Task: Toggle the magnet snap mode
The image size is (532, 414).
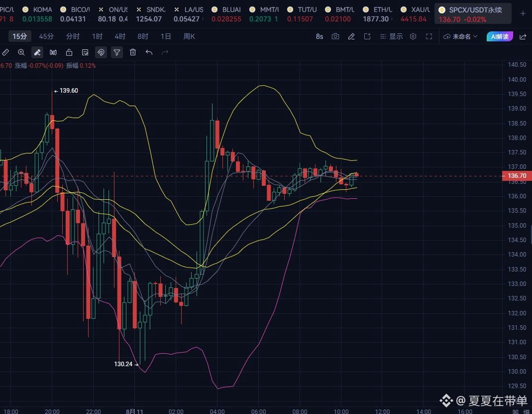Action: tap(101, 52)
